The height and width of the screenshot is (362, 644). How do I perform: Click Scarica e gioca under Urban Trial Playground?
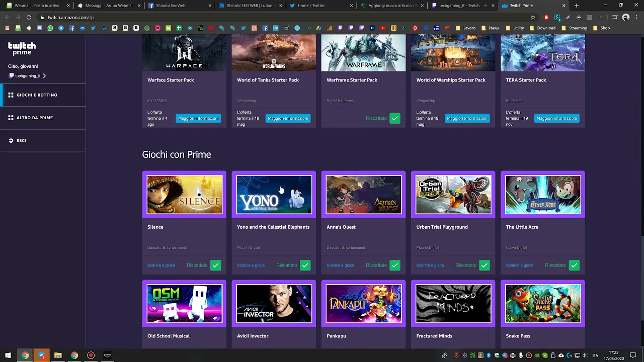pyautogui.click(x=430, y=265)
